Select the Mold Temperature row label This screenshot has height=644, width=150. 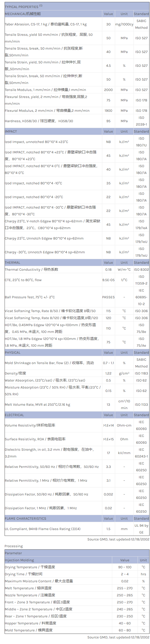pyautogui.click(x=29, y=630)
